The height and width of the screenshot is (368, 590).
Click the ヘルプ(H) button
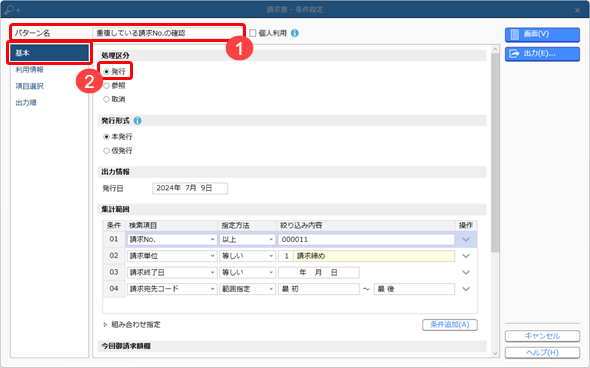point(542,353)
